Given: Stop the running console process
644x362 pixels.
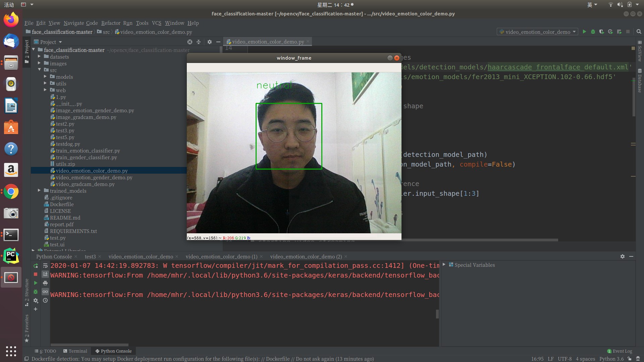Looking at the screenshot, I should (x=36, y=274).
